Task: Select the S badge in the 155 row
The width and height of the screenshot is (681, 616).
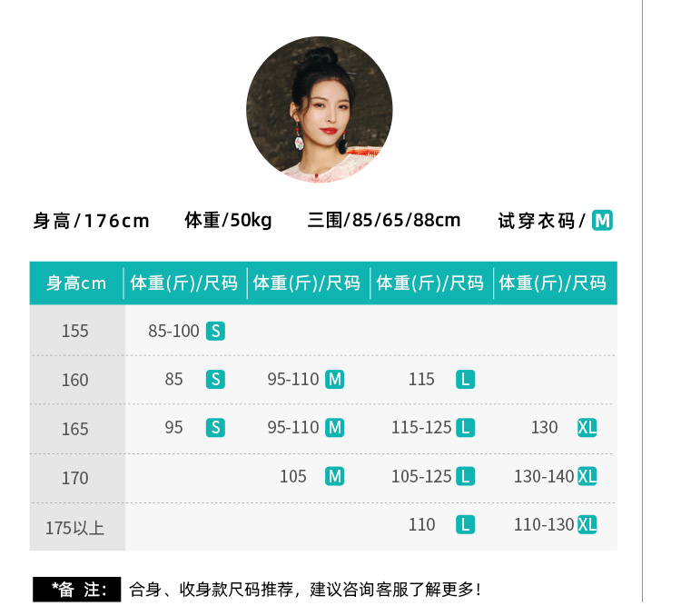Action: [x=215, y=332]
